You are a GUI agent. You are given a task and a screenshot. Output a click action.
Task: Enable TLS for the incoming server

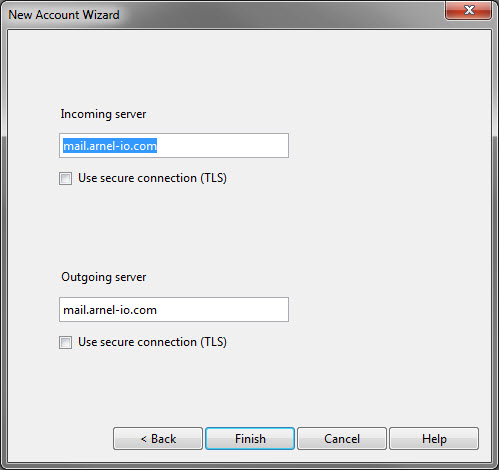tap(65, 178)
